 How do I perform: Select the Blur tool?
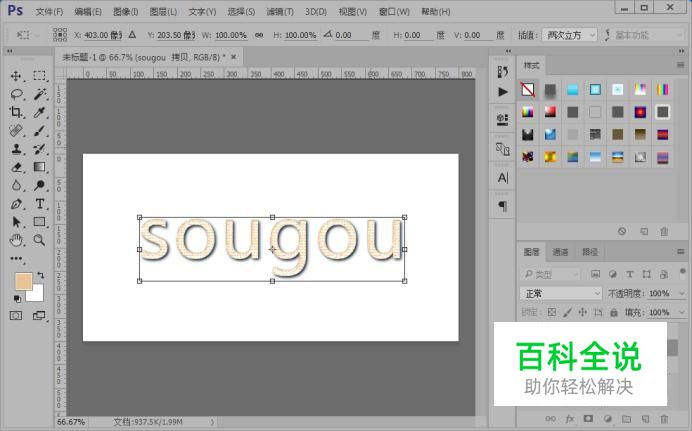[16, 185]
